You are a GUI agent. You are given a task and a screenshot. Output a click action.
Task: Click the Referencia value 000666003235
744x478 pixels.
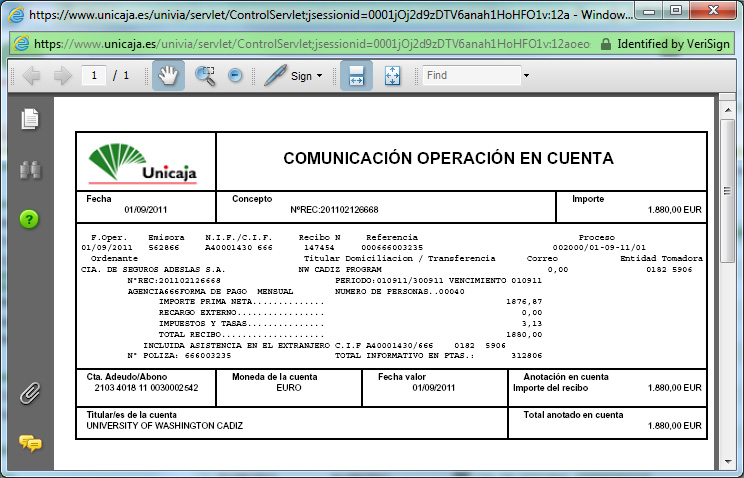[392, 248]
